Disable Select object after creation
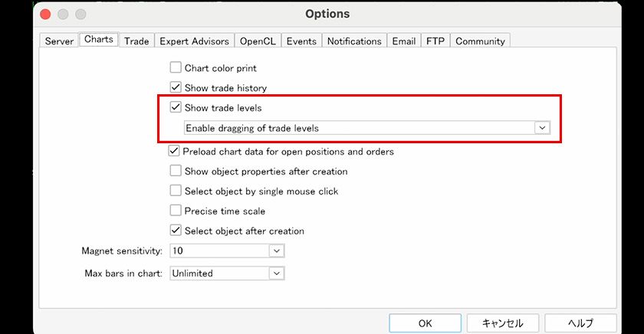 pyautogui.click(x=176, y=231)
